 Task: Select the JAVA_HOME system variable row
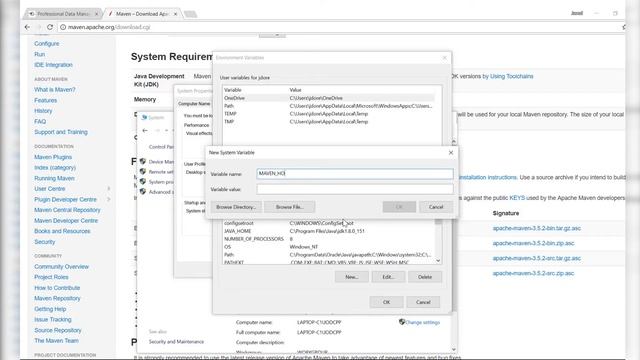point(329,231)
